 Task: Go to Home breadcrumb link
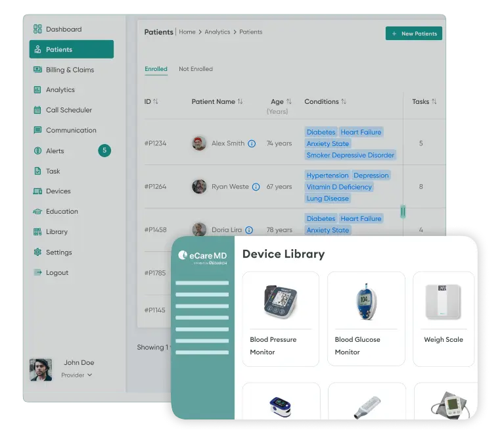187,32
